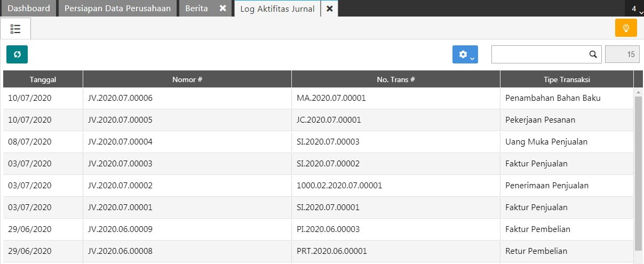Sort by the No. Trans # column header
This screenshot has width=644, height=264.
(x=396, y=79)
